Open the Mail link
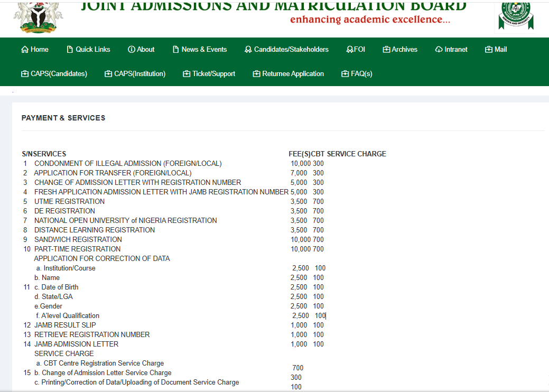 pyautogui.click(x=496, y=50)
